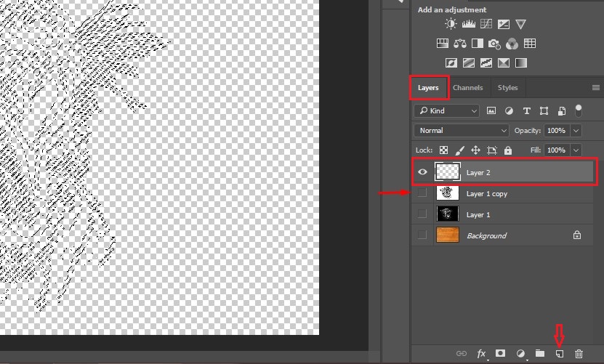This screenshot has width=604, height=364.
Task: Add a Posterize adjustment
Action: point(468,62)
